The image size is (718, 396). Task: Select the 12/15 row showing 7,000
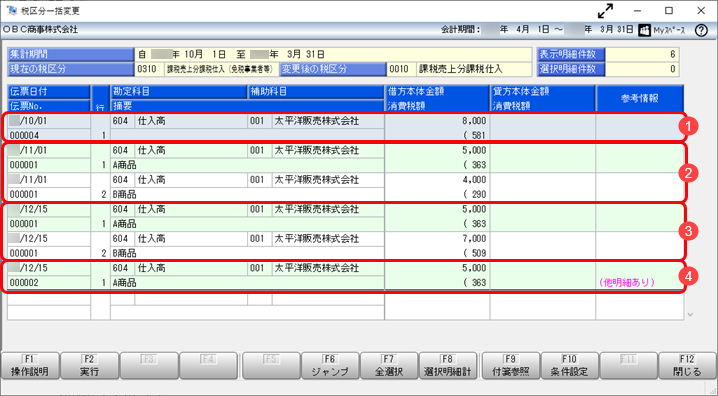[346, 246]
